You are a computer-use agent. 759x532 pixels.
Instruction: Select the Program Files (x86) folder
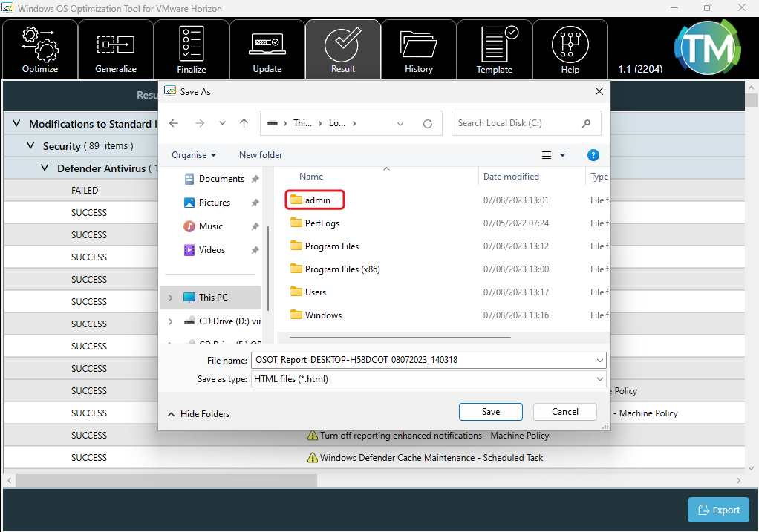point(342,269)
